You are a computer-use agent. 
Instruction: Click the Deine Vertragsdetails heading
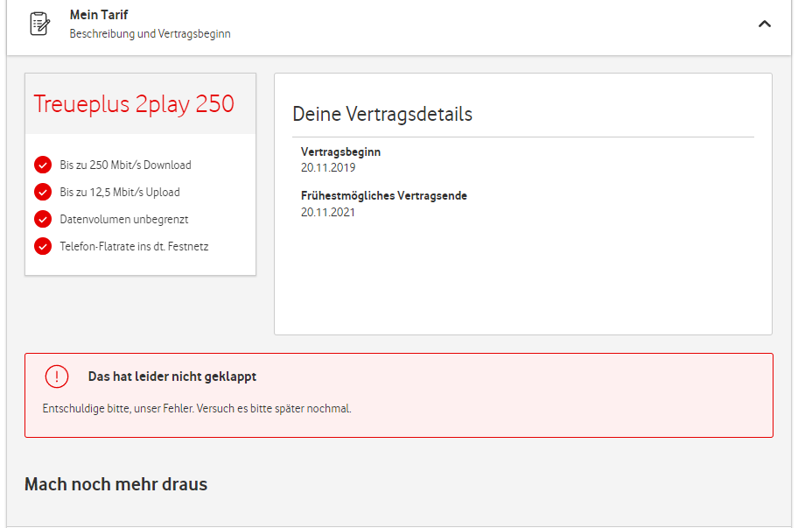pyautogui.click(x=382, y=114)
